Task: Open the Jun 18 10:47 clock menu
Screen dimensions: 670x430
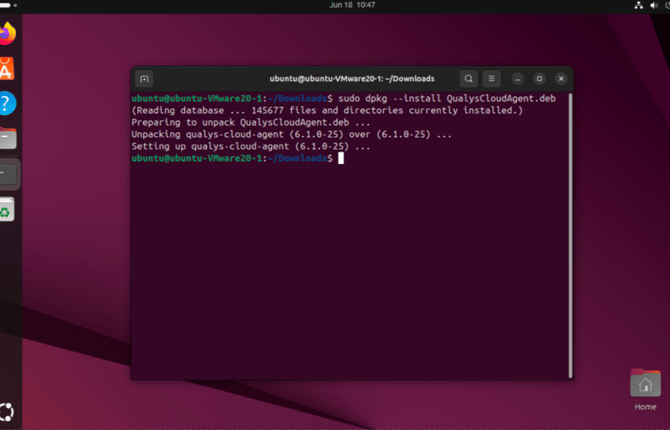Action: [x=352, y=5]
